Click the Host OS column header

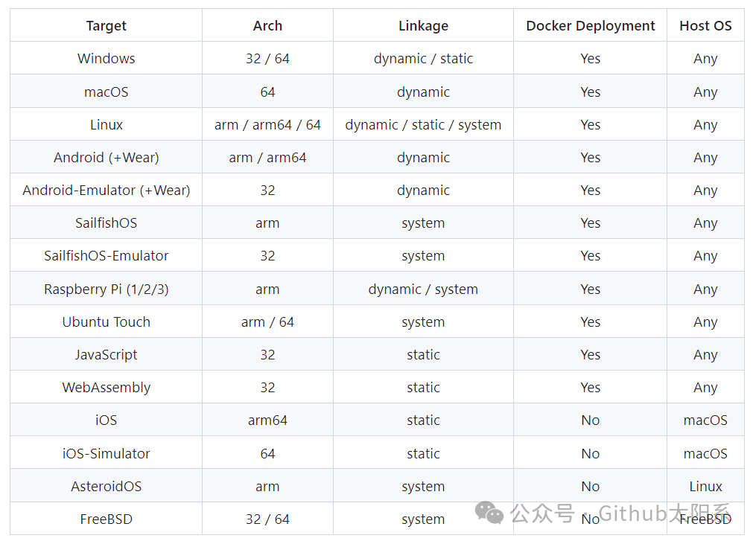pyautogui.click(x=705, y=26)
